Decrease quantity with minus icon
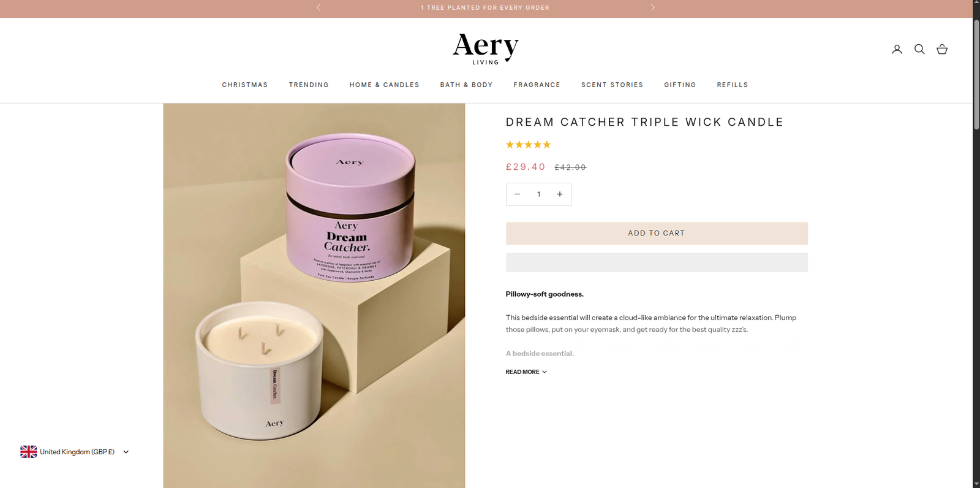Screen dimensions: 980x488 pos(517,194)
